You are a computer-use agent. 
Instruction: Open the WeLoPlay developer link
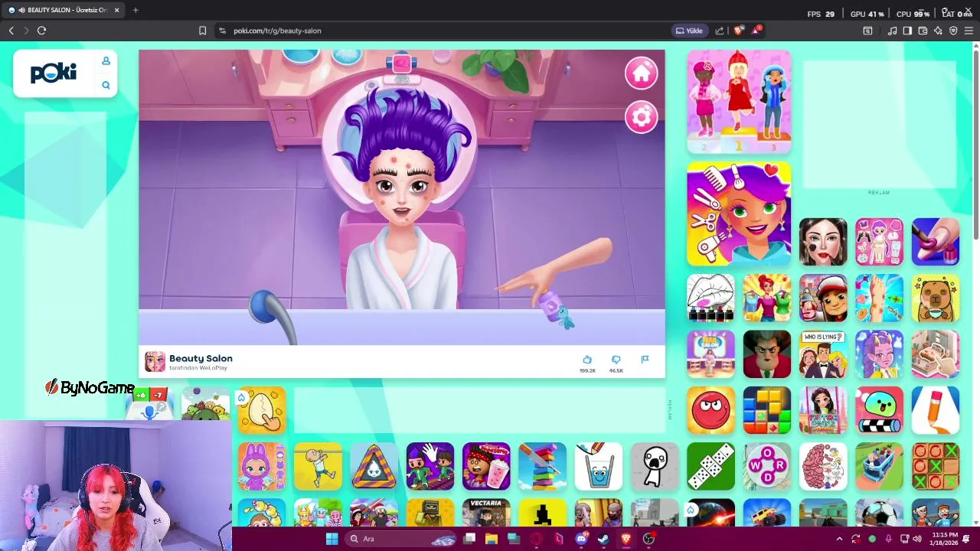click(198, 368)
